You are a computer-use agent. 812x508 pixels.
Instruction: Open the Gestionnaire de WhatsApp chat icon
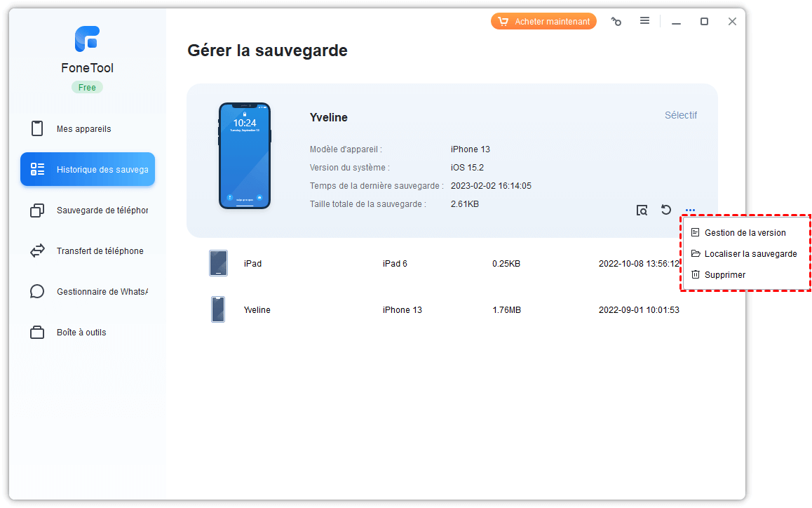pos(37,292)
